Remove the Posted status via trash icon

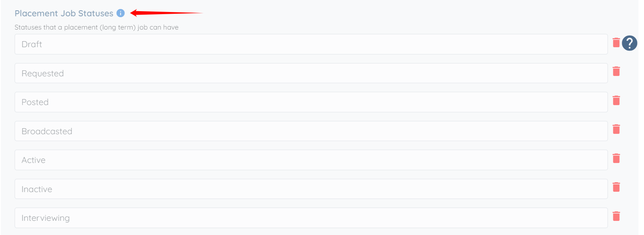(616, 100)
